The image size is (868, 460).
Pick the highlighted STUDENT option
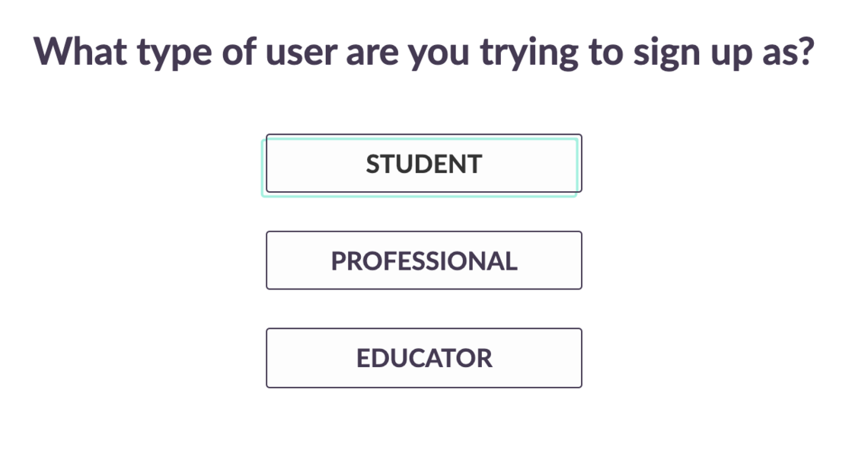point(423,164)
